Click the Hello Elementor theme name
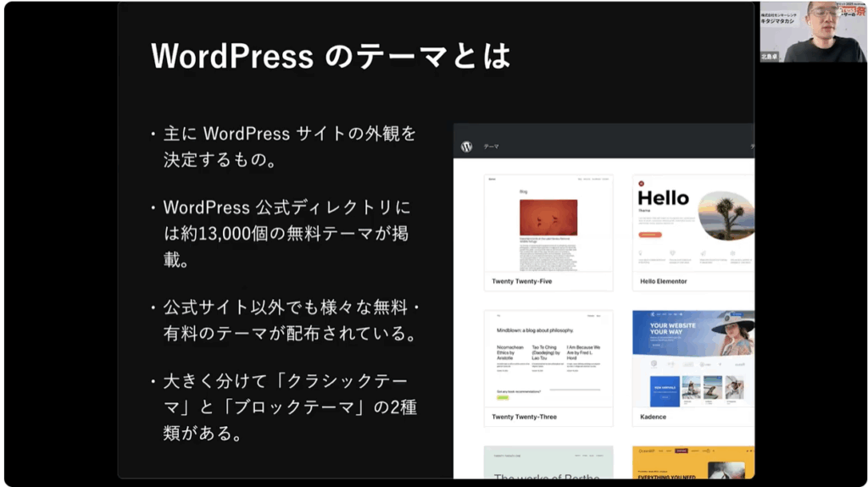This screenshot has height=487, width=868. (x=663, y=281)
